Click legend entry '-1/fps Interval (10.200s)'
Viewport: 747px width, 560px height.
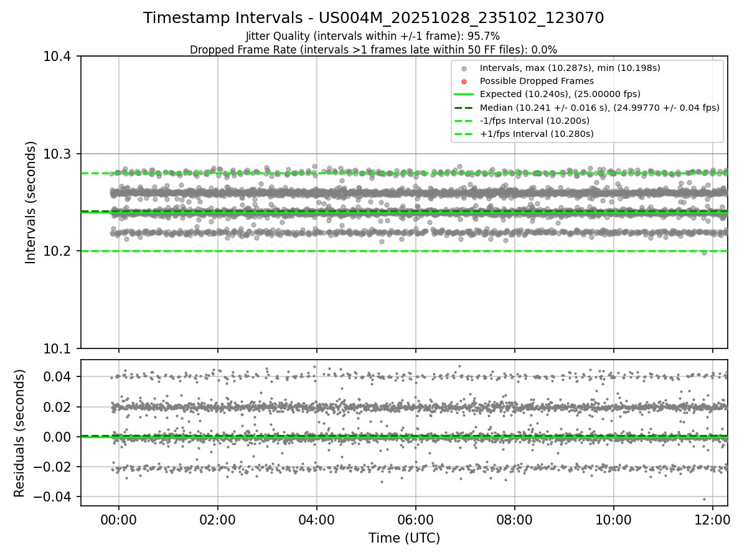pos(535,121)
